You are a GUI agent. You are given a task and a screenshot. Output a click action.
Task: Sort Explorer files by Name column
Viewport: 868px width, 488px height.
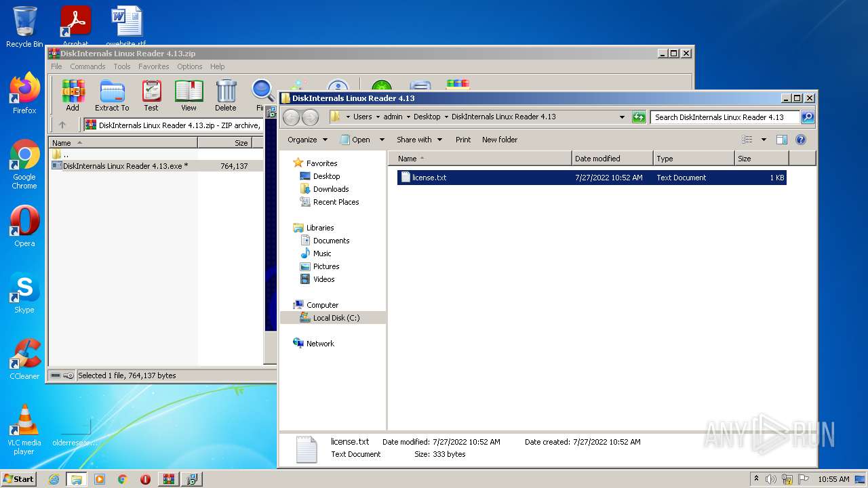[x=480, y=159]
